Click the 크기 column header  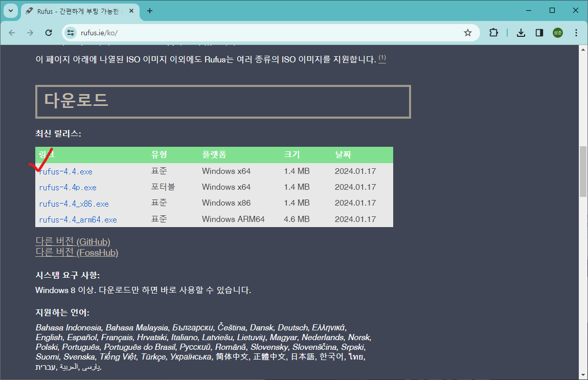point(292,154)
